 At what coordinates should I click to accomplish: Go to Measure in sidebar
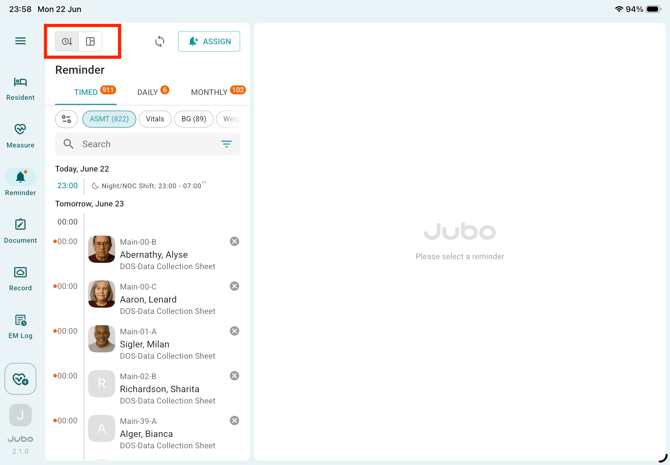(x=20, y=136)
